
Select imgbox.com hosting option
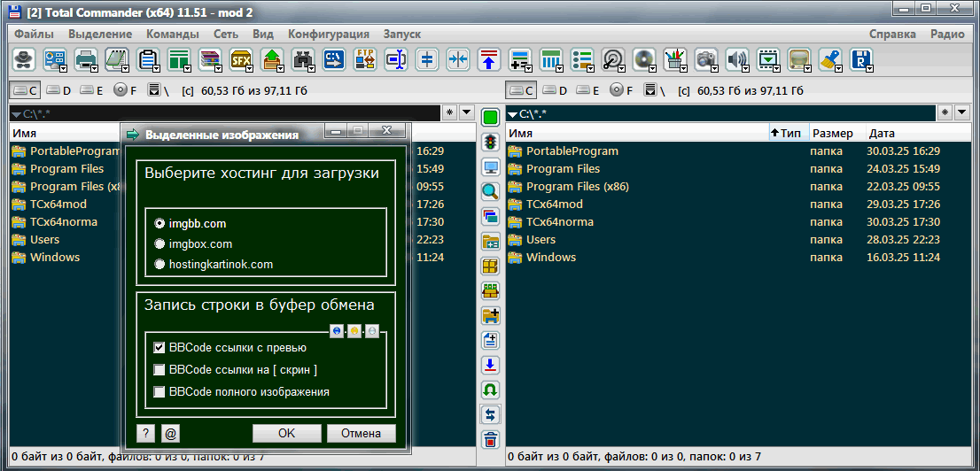point(193,243)
